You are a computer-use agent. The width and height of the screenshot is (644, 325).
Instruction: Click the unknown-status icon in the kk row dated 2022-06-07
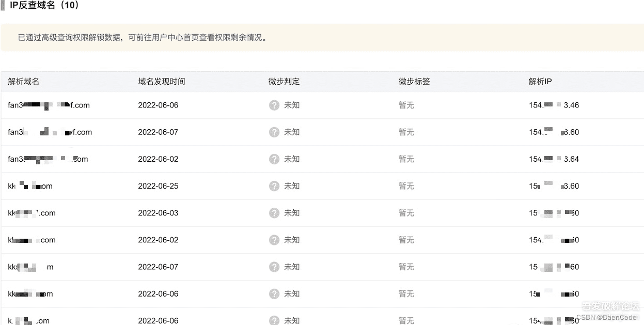tap(274, 267)
